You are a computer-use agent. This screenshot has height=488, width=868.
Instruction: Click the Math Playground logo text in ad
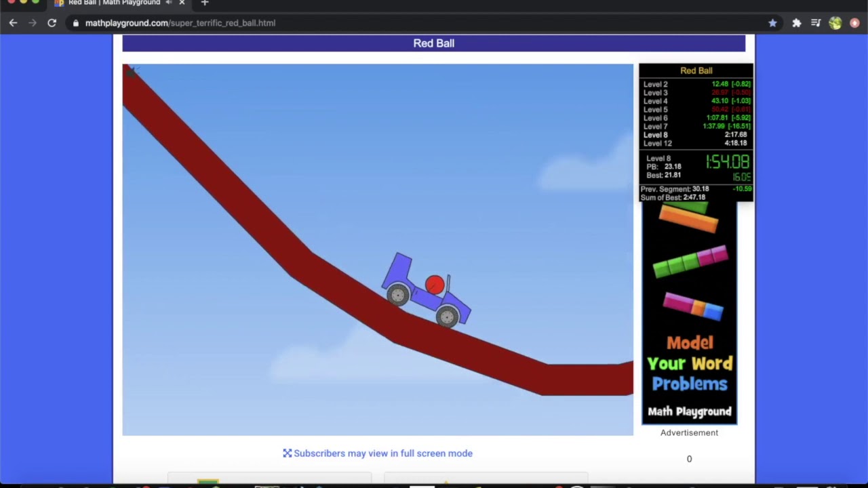coord(690,411)
